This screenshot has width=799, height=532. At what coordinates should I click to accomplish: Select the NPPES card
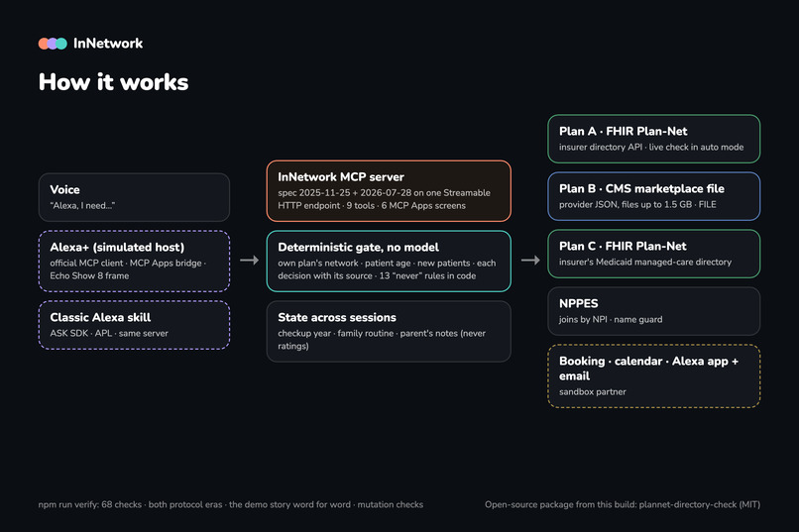tap(654, 311)
